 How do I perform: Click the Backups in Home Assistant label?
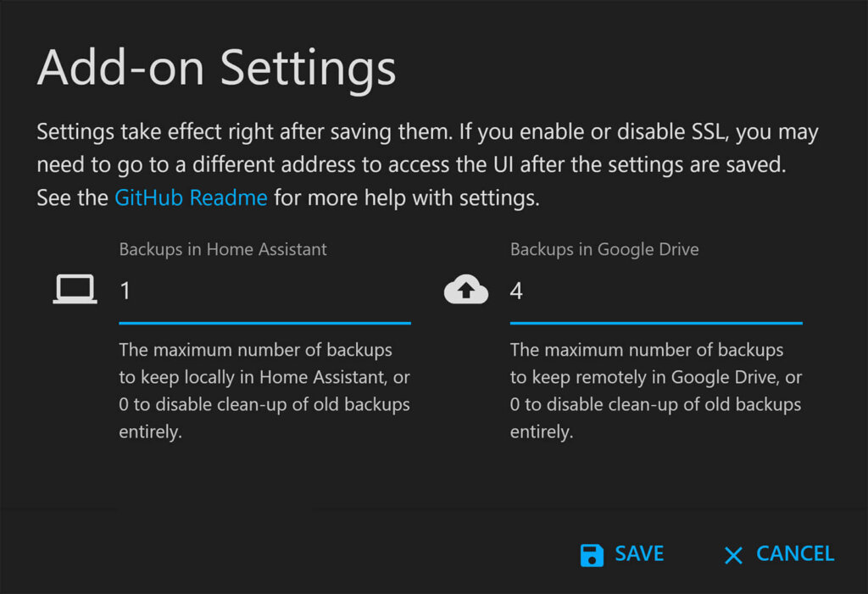click(x=222, y=248)
